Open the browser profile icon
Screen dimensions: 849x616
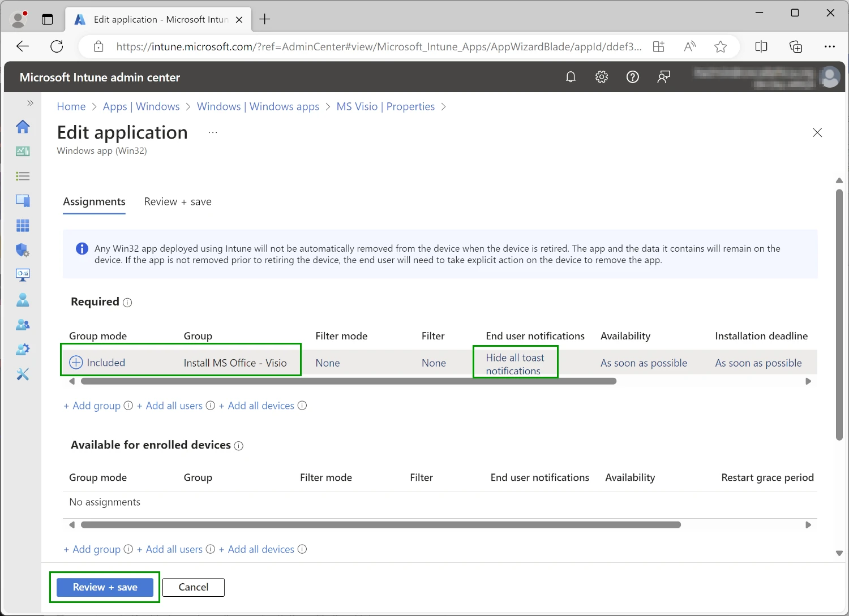click(19, 19)
